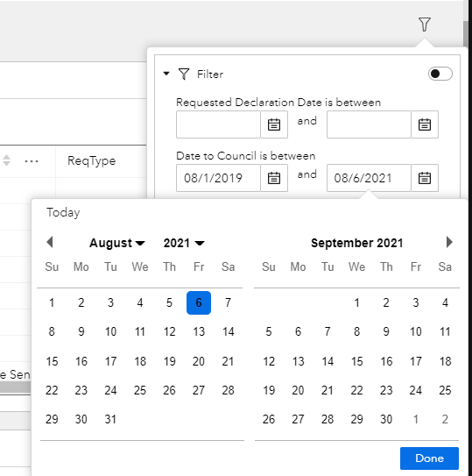Click the ReqType column header
Screen dimensions: 472x476
(x=92, y=161)
